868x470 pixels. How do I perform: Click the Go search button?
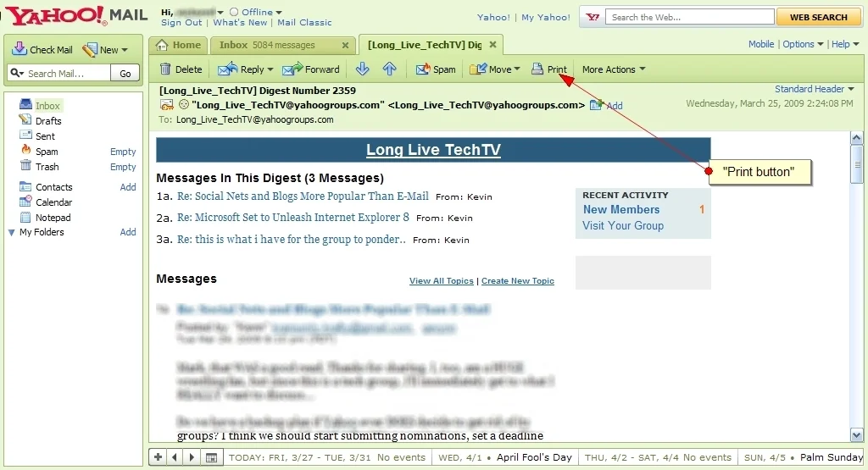tap(125, 73)
